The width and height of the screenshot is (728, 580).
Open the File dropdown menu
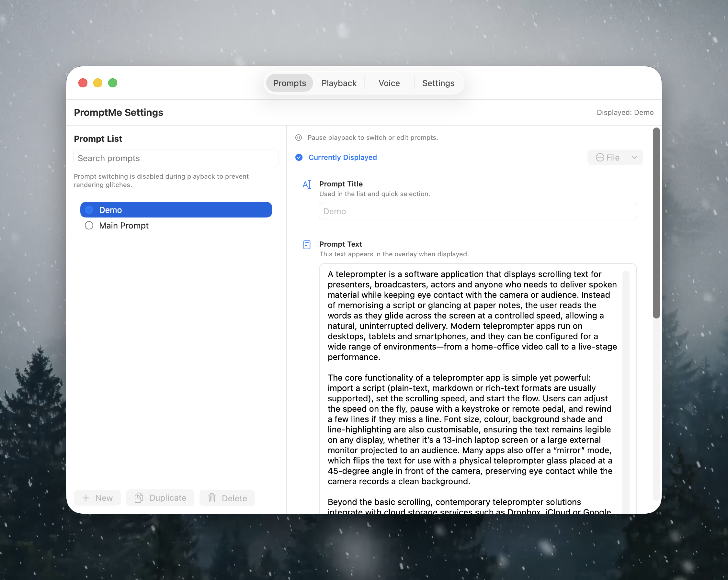click(x=615, y=157)
